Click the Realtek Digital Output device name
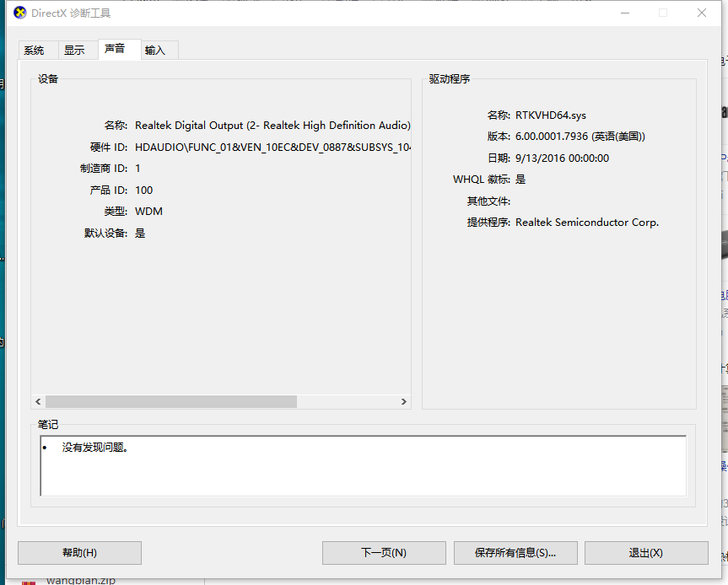Viewport: 728px width, 585px height. tap(272, 126)
